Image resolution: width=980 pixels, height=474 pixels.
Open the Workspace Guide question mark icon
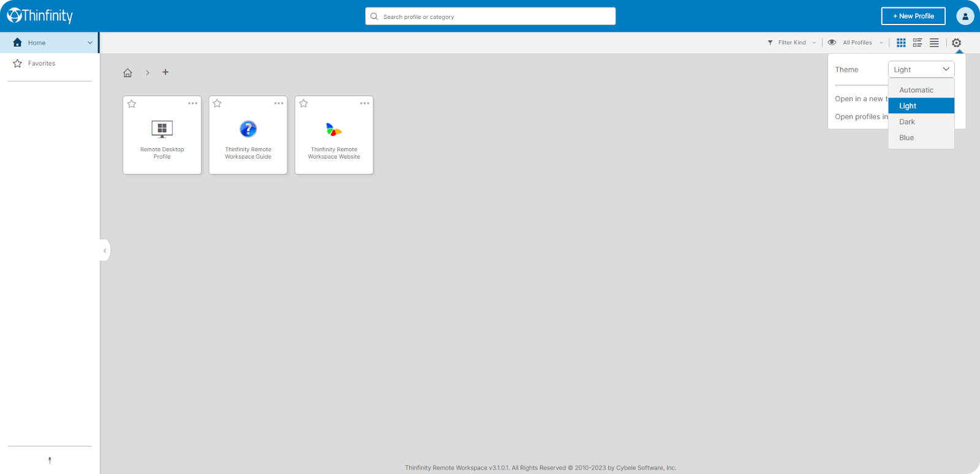(x=248, y=129)
